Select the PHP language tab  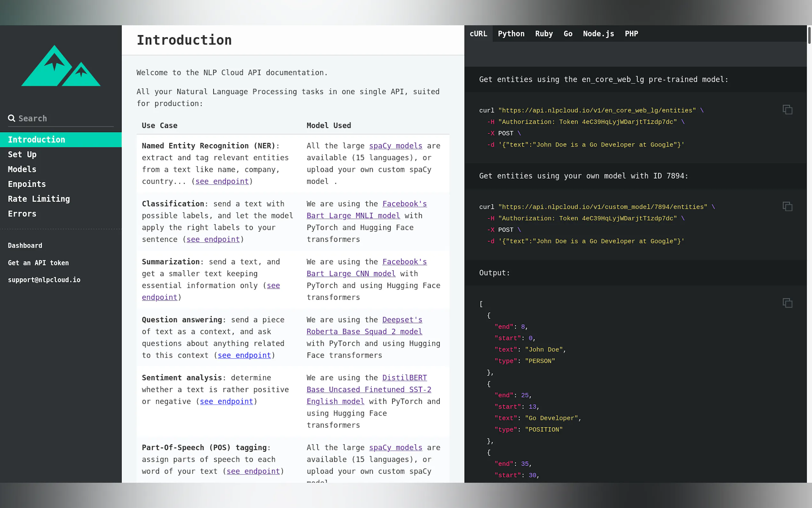[631, 34]
